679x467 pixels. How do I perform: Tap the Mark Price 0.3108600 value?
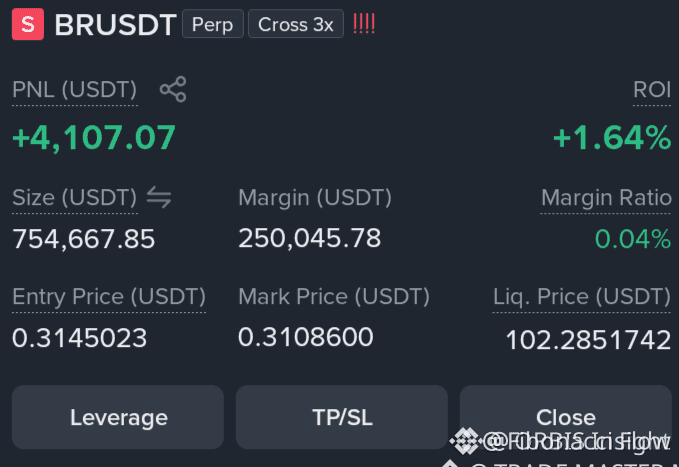[306, 337]
